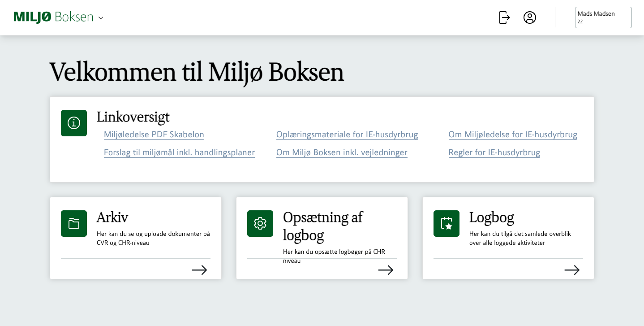Open the Miljøledelse PDF Skabelon link

pyautogui.click(x=154, y=135)
